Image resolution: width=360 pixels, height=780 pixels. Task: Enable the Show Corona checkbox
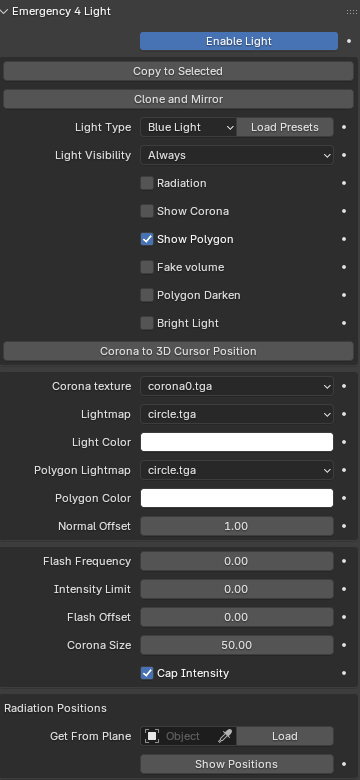click(147, 211)
